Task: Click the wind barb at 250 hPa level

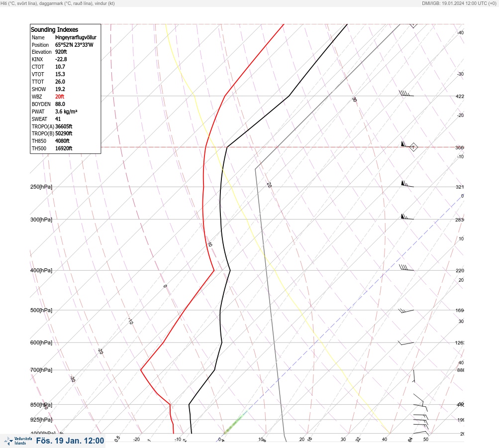Action: (407, 184)
